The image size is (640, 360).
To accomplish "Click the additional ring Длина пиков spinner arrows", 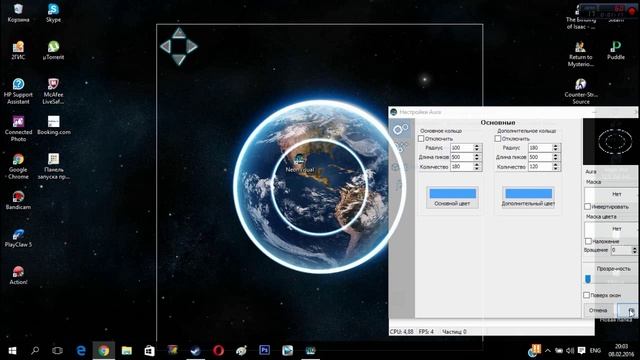I will pyautogui.click(x=555, y=157).
